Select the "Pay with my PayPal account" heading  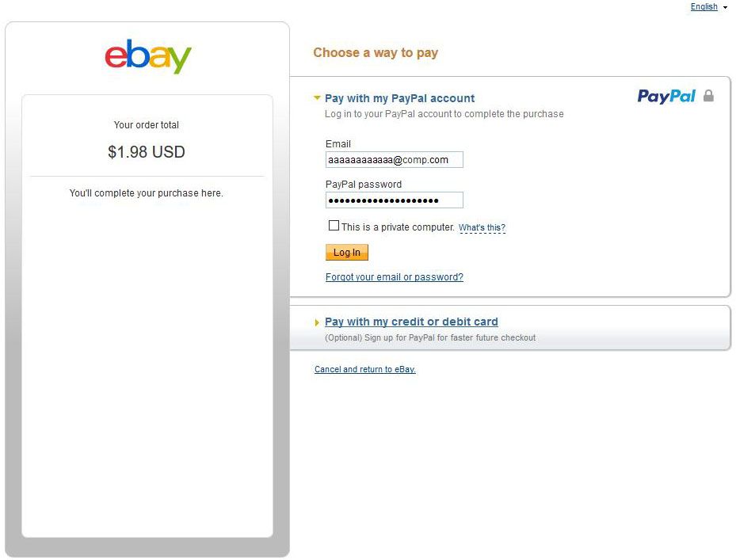pyautogui.click(x=399, y=98)
